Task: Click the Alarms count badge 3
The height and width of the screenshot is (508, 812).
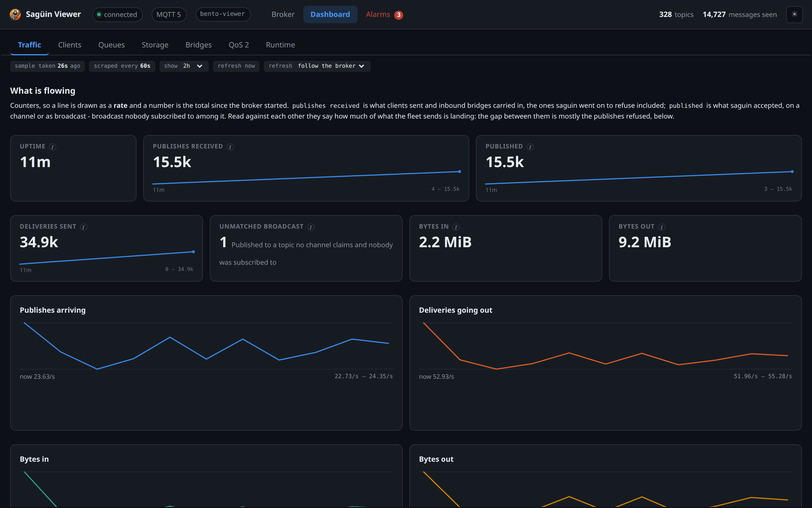Action: 399,15
